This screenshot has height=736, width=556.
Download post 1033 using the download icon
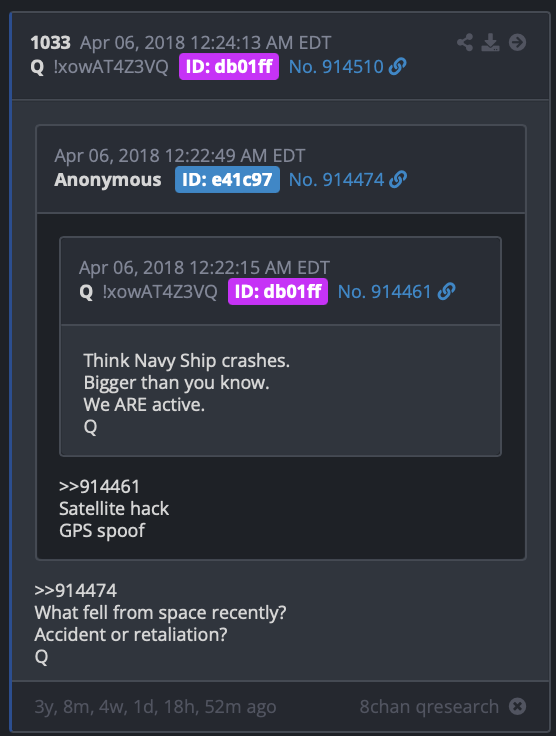coord(490,42)
